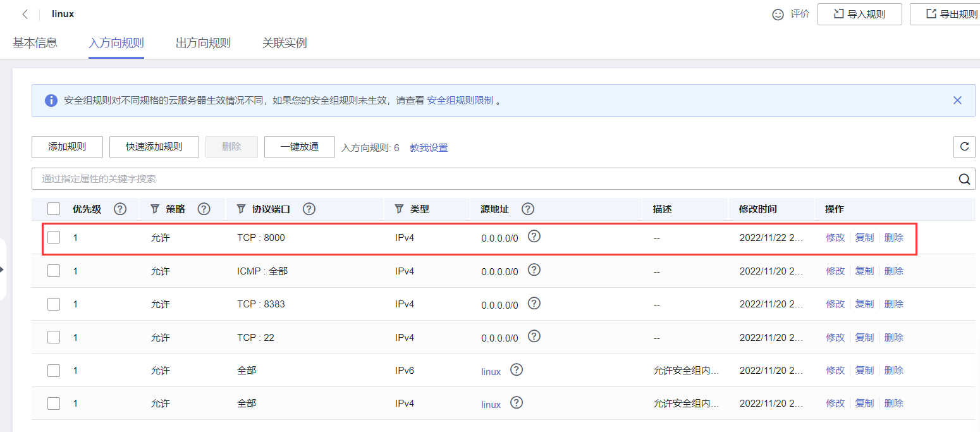Focus the keyword search input field
980x432 pixels.
click(x=494, y=179)
